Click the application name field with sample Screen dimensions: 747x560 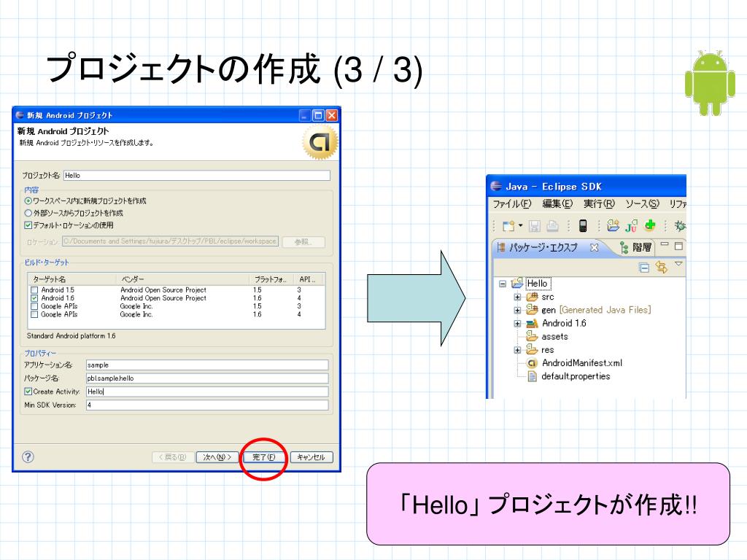(207, 365)
